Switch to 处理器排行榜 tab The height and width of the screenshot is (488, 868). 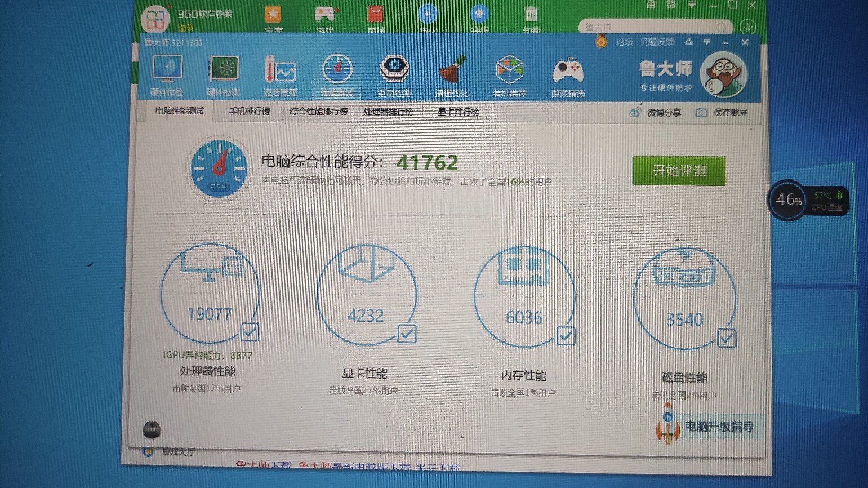click(388, 112)
